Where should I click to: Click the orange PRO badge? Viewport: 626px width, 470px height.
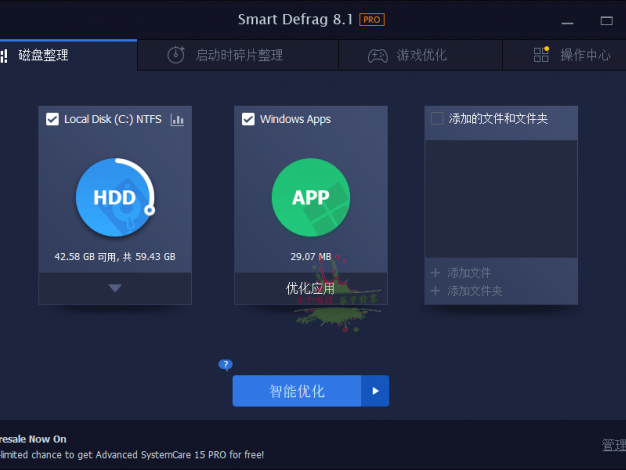click(x=372, y=20)
